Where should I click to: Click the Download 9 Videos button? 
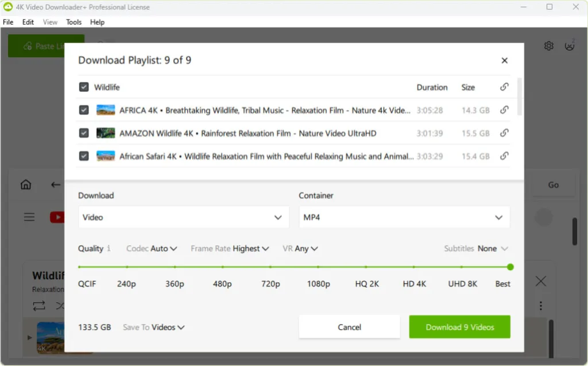(x=459, y=327)
